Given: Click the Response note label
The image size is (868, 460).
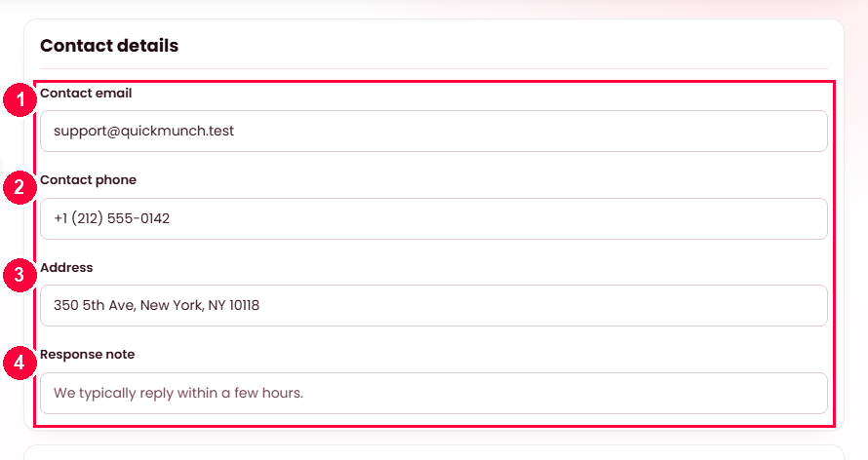Looking at the screenshot, I should pos(88,355).
